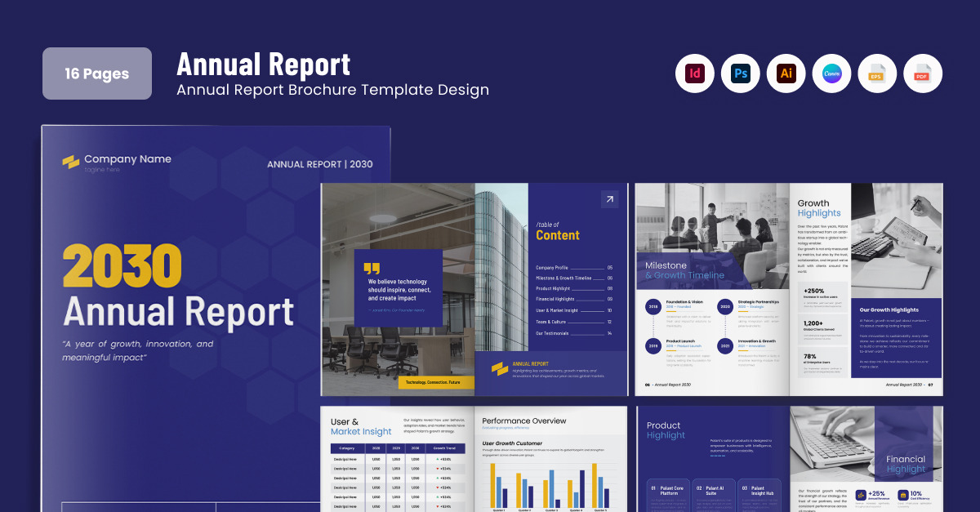The image size is (980, 512).
Task: Click the Palant AI Suite card
Action: click(713, 495)
